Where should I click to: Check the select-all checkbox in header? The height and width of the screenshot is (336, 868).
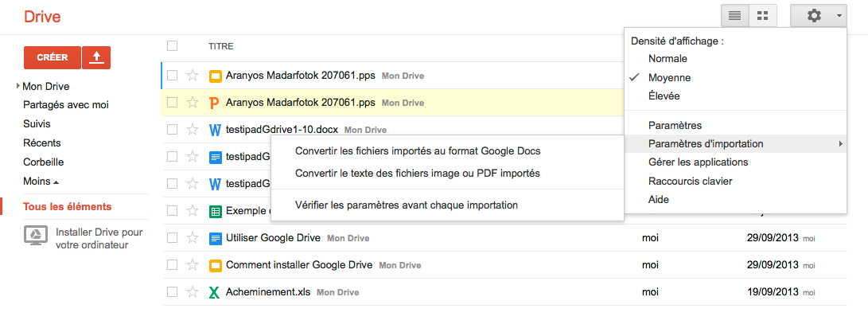click(173, 46)
